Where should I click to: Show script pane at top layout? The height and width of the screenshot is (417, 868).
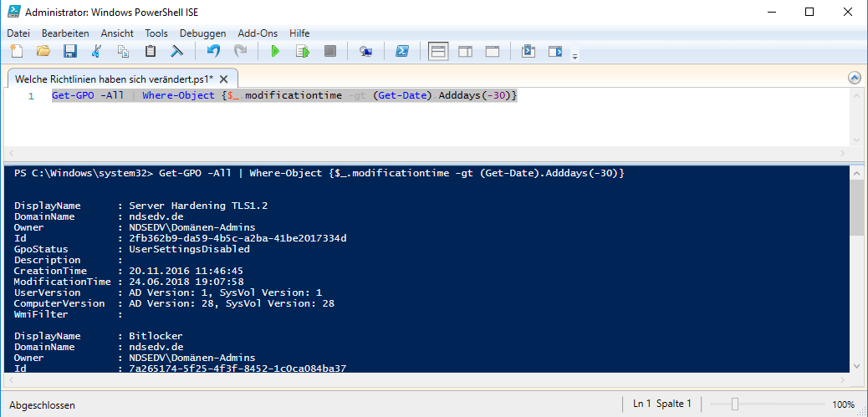437,52
